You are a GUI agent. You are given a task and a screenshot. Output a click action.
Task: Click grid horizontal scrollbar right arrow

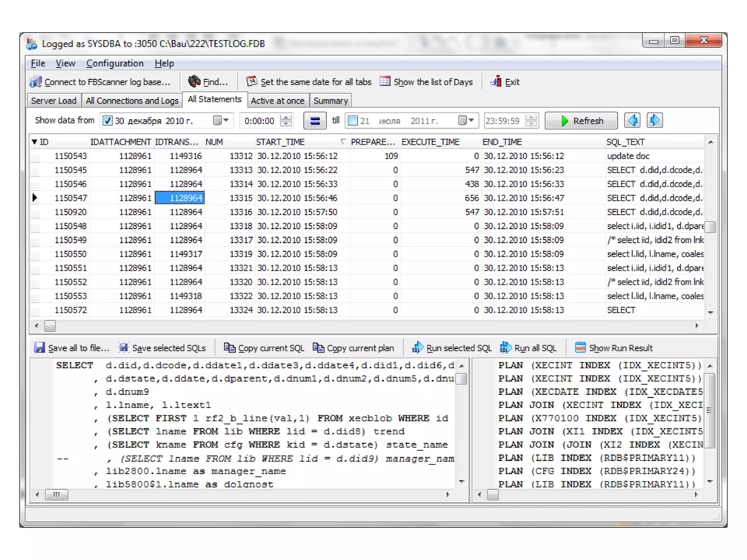tap(697, 326)
